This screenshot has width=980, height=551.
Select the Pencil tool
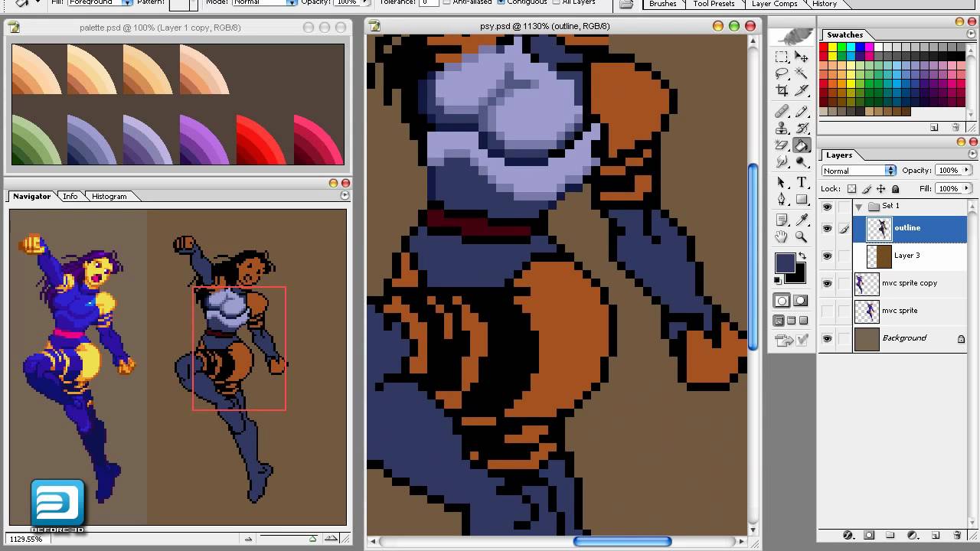pos(802,112)
